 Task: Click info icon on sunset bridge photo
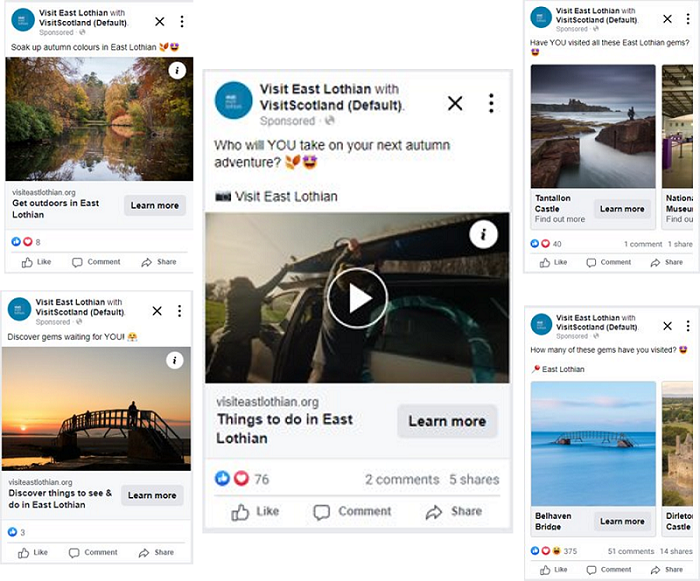point(175,360)
